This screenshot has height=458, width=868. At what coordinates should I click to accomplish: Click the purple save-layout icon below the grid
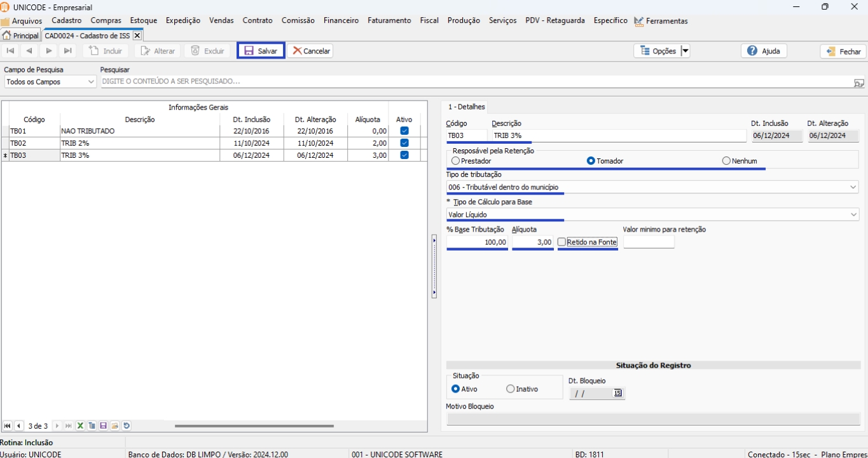(x=104, y=426)
